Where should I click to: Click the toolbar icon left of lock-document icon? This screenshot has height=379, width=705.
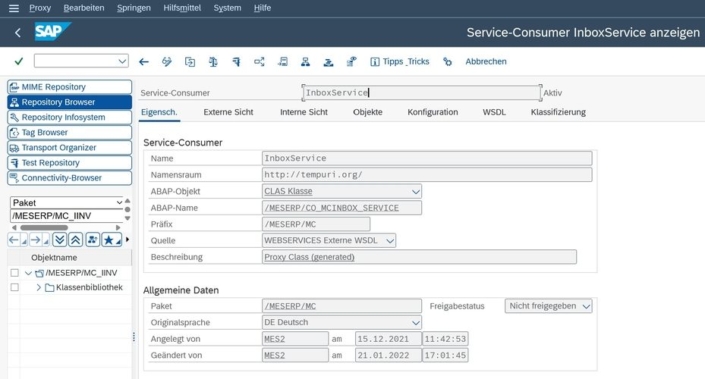coord(329,62)
